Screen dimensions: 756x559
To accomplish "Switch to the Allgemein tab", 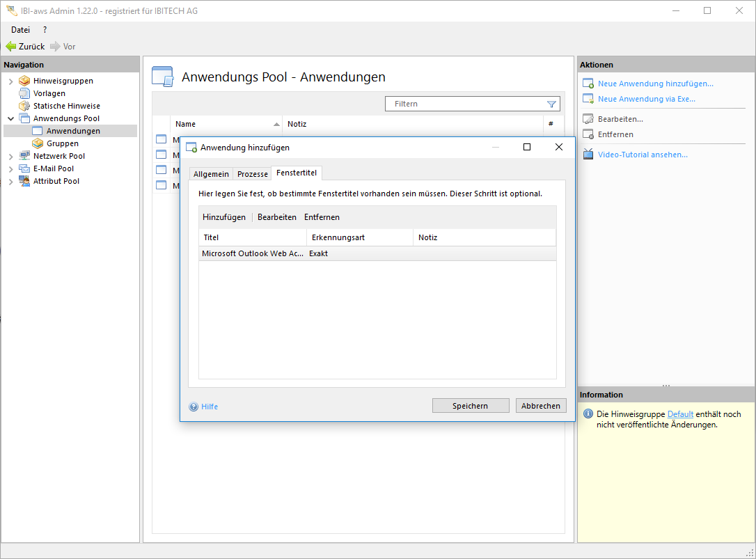I will coord(211,174).
